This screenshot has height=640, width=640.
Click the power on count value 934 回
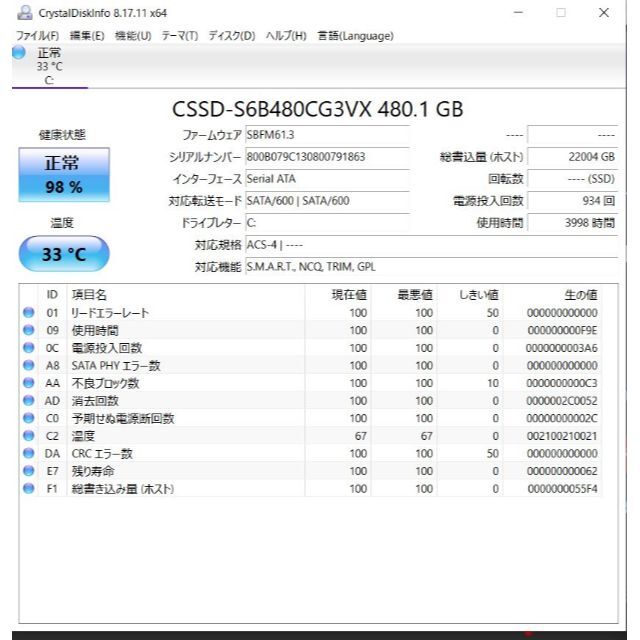pos(572,201)
